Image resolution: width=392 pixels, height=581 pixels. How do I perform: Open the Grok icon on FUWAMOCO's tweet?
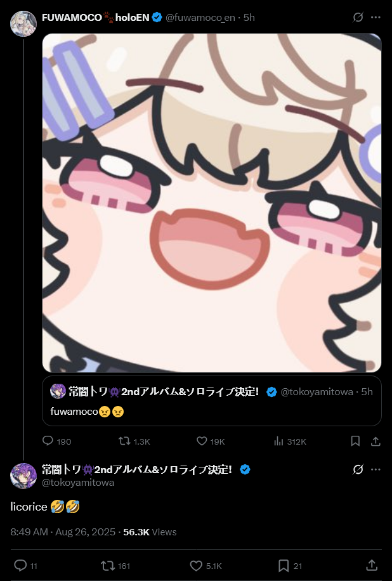[358, 17]
